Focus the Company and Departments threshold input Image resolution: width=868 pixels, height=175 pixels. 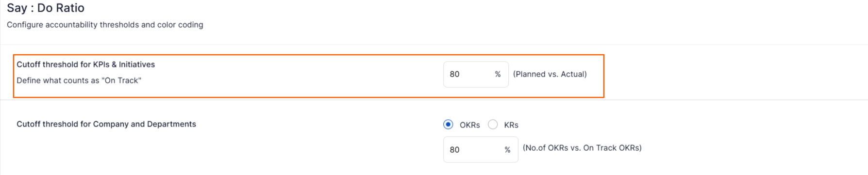[x=481, y=149]
